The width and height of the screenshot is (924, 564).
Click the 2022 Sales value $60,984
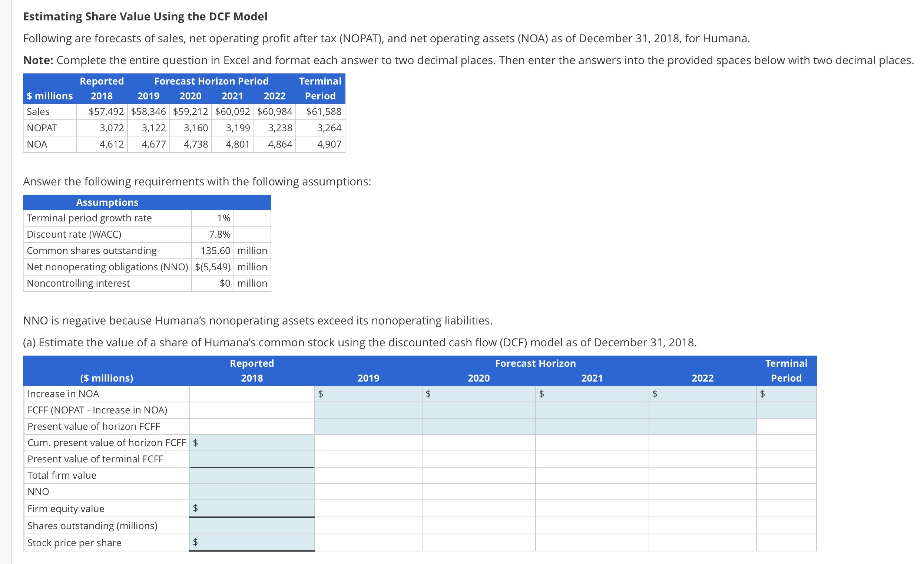click(x=275, y=112)
